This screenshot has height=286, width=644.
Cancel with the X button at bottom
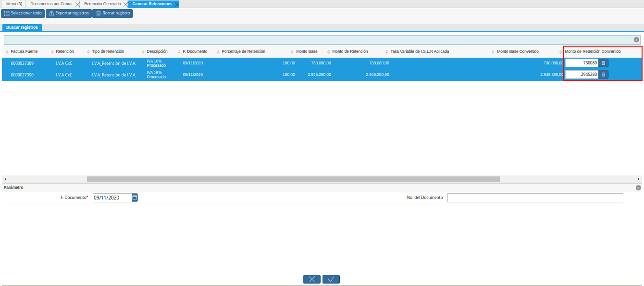click(312, 279)
